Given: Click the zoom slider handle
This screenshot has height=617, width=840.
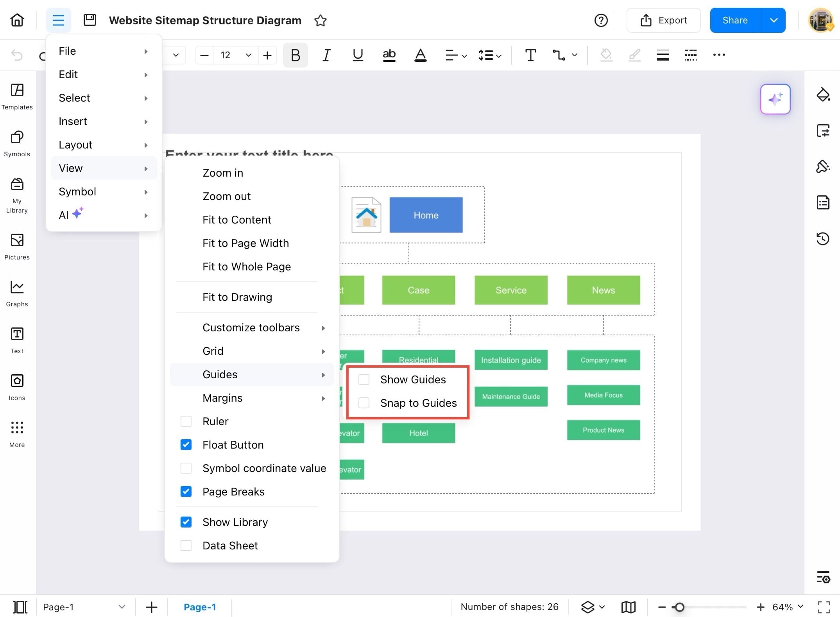Looking at the screenshot, I should click(679, 607).
